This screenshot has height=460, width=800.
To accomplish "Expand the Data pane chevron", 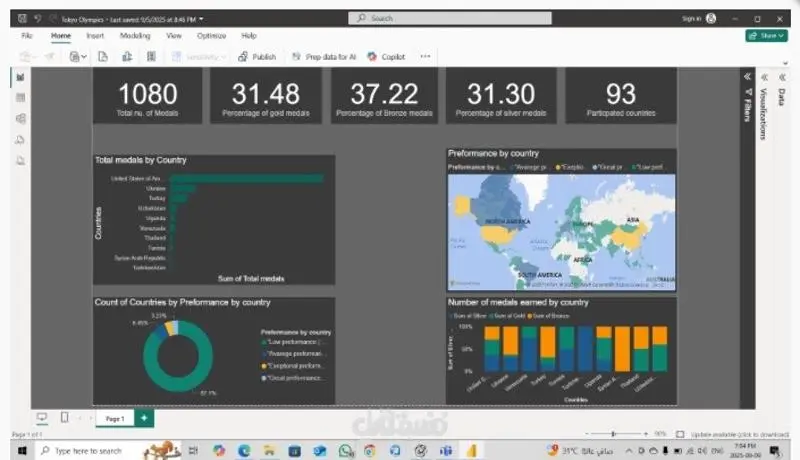I will pos(782,77).
